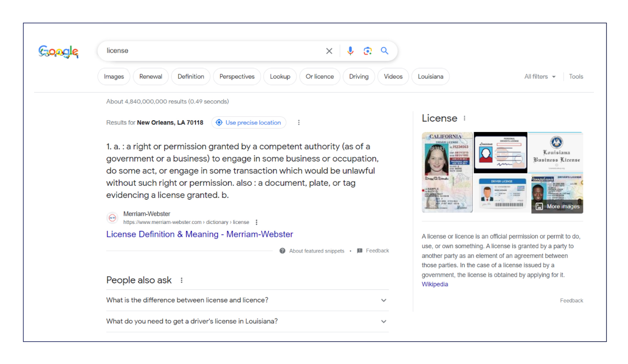This screenshot has height=364, width=628.
Task: Open the All filters dropdown
Action: pyautogui.click(x=539, y=77)
